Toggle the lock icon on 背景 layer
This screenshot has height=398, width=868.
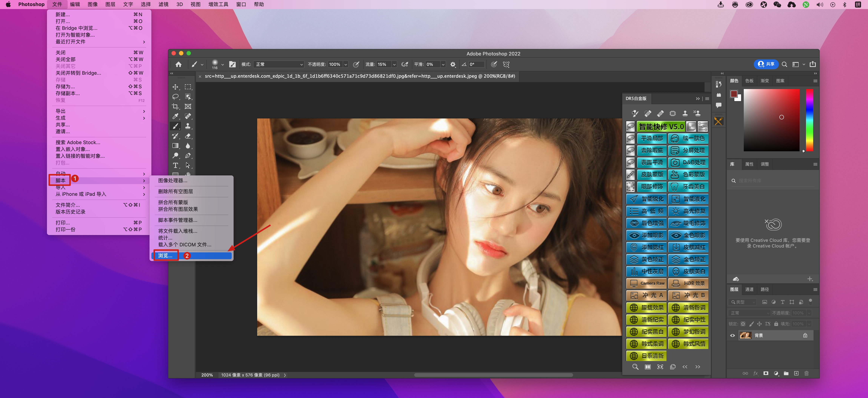tap(805, 335)
